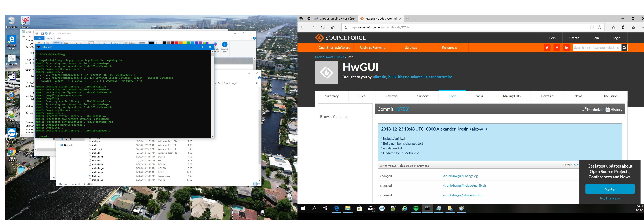644x220 pixels.
Task: Click the SourceForge search magnifier button
Action: point(624,48)
